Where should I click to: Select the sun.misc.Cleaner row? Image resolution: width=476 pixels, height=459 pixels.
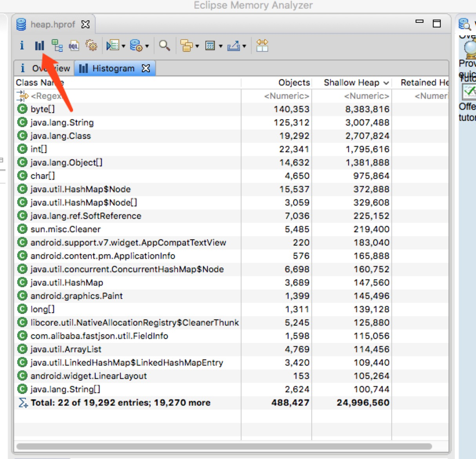click(231, 229)
